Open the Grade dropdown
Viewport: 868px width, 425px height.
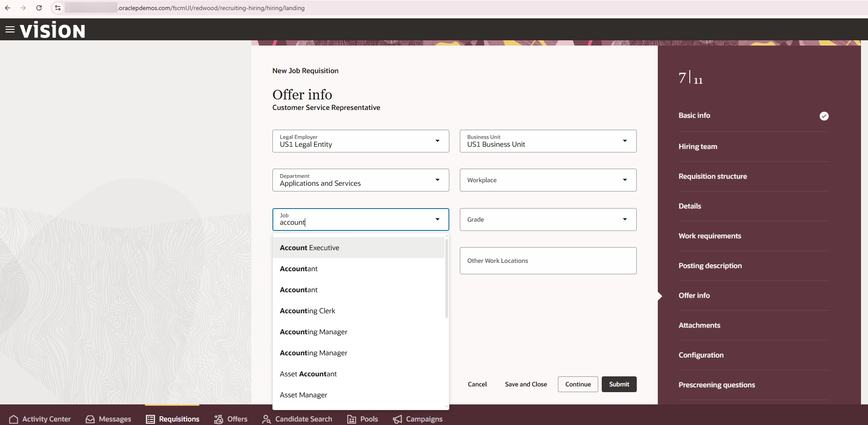(548, 220)
